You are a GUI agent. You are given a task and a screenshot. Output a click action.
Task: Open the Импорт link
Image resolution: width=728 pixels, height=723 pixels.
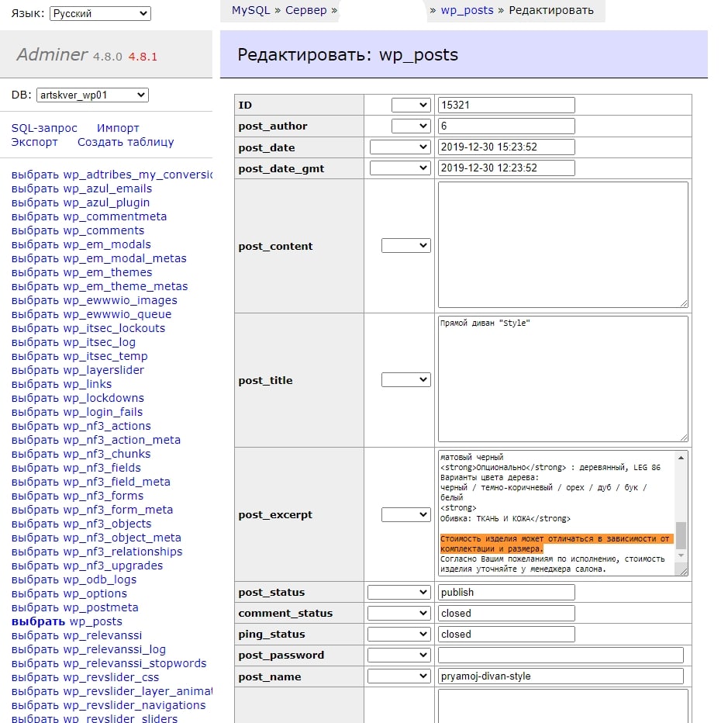(x=118, y=128)
